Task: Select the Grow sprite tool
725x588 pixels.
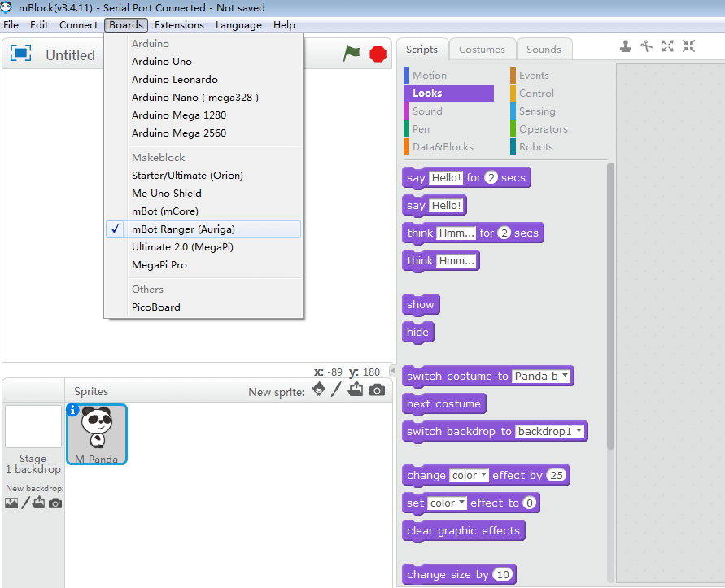Action: click(668, 46)
